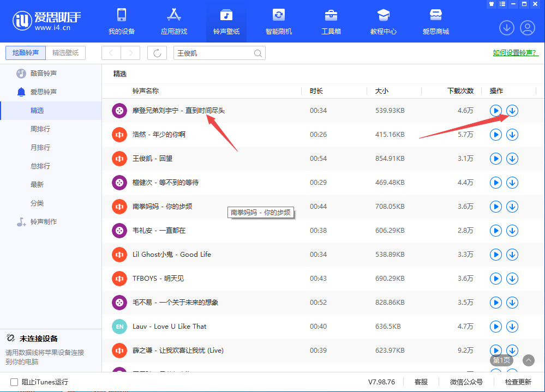Viewport: 545px width, 392px height.
Task: Expand the 铃声制作 sidebar item
Action: tap(43, 221)
